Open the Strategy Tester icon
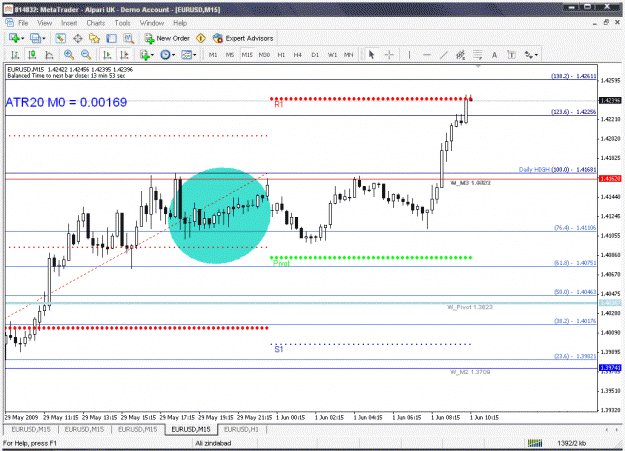625x451 pixels. (128, 38)
